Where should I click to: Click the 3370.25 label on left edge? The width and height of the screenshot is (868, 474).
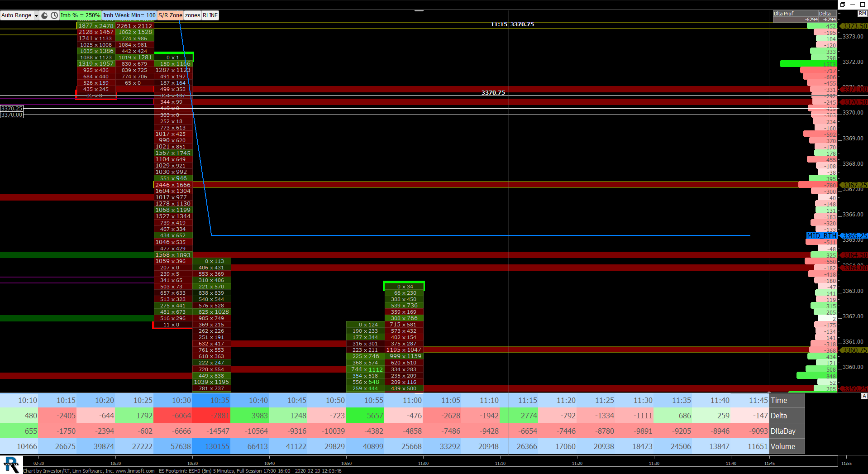tap(12, 109)
